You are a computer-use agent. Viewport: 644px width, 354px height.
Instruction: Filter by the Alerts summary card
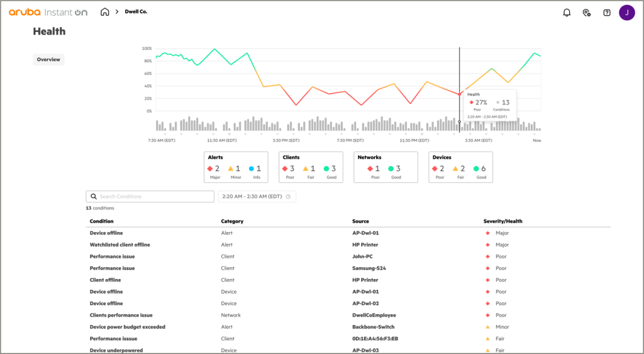236,167
